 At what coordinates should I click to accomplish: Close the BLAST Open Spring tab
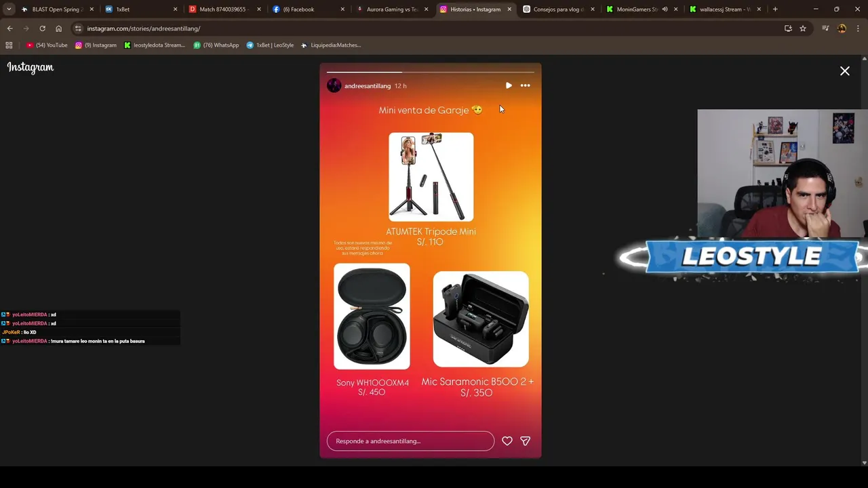[x=92, y=9]
